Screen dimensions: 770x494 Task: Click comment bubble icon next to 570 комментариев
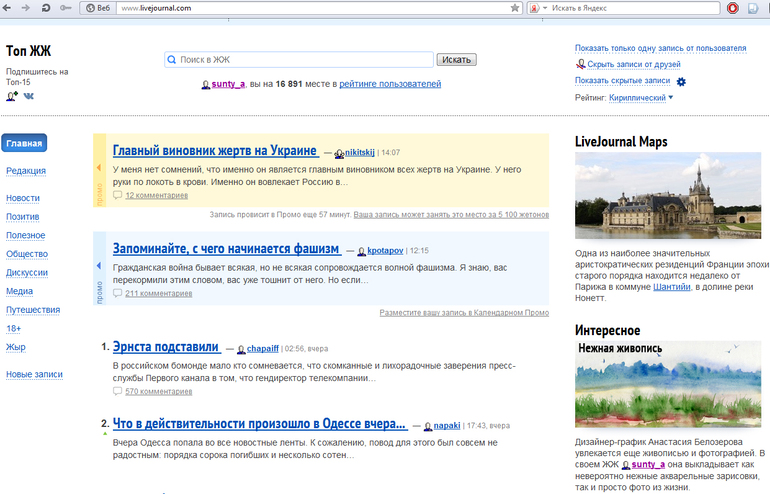(117, 391)
